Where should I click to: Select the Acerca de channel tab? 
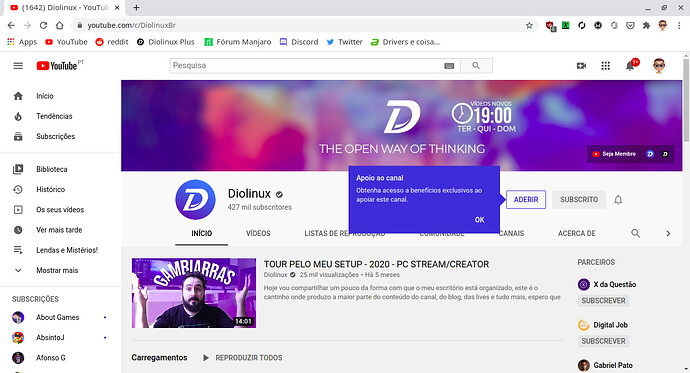[x=576, y=234]
